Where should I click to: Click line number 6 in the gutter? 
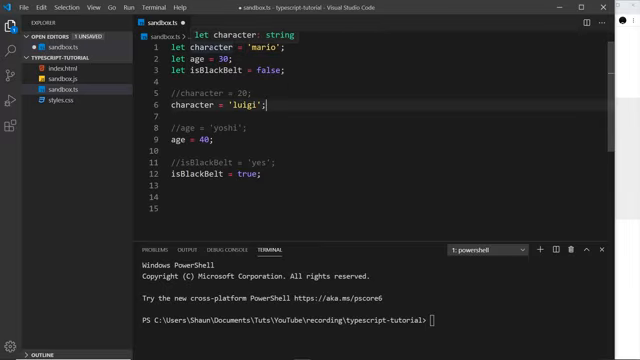tap(156, 105)
